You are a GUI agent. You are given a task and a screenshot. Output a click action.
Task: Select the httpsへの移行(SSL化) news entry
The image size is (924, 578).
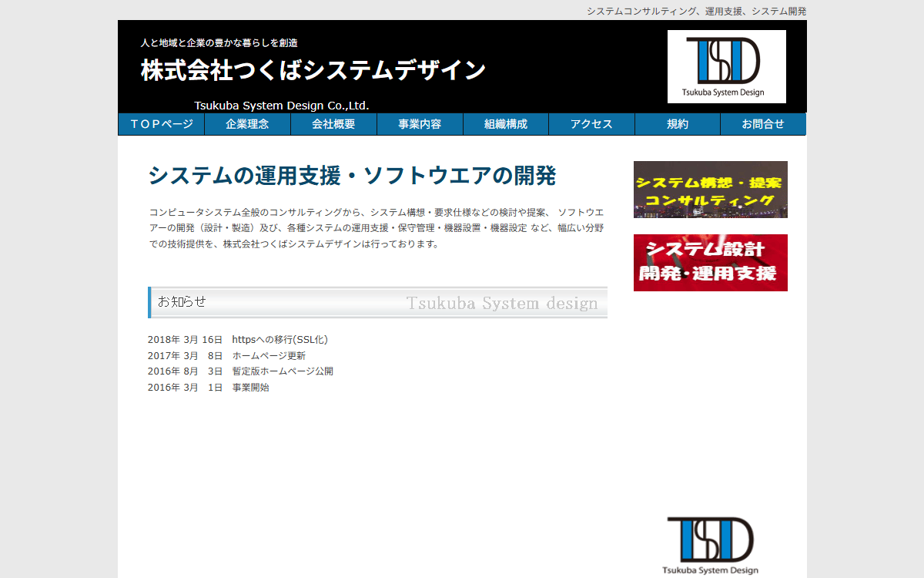(280, 339)
